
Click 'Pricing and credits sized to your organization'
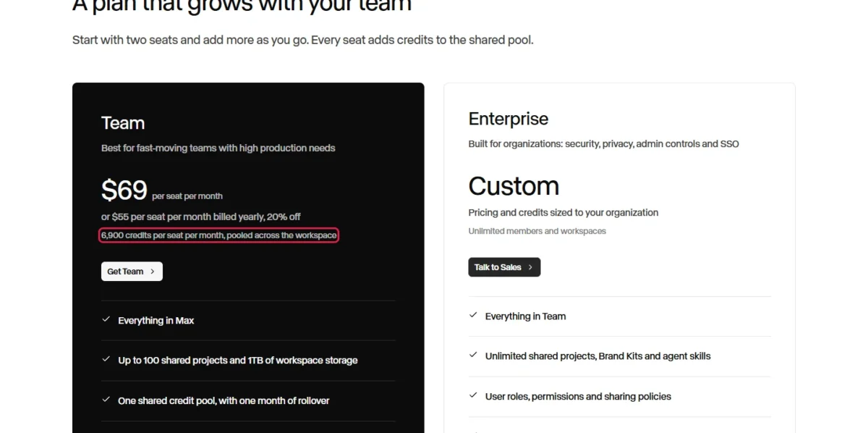(x=563, y=213)
